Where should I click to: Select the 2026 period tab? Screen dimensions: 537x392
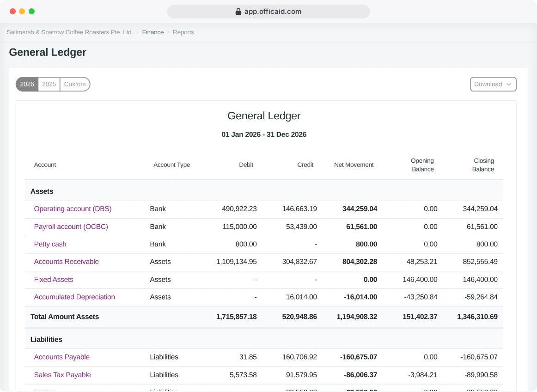(x=27, y=84)
